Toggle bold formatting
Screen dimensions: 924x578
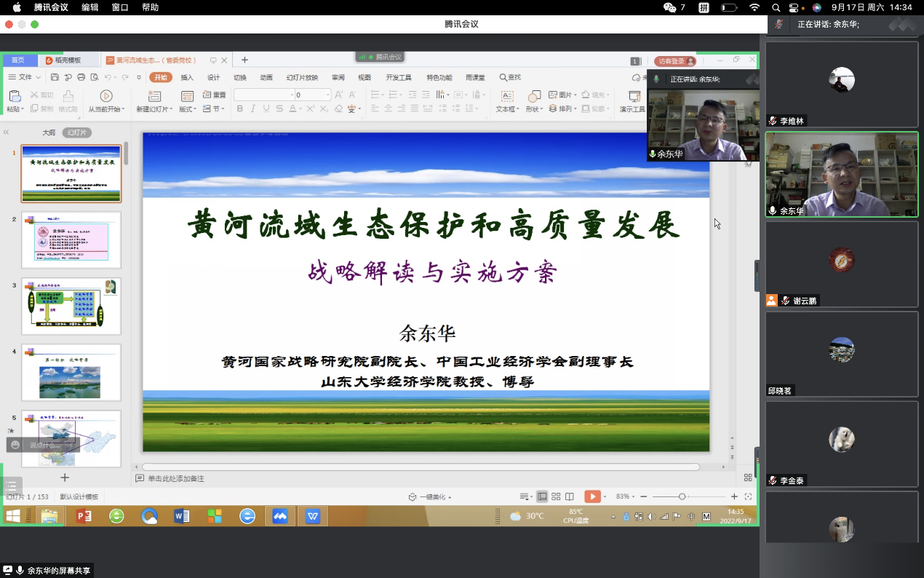tap(239, 109)
